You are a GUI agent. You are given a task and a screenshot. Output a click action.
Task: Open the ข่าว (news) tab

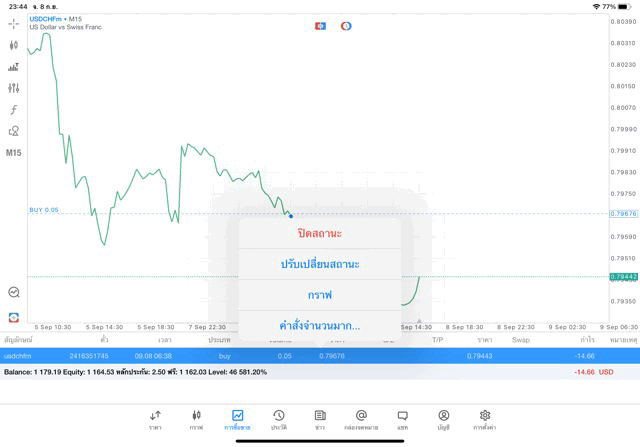320,419
